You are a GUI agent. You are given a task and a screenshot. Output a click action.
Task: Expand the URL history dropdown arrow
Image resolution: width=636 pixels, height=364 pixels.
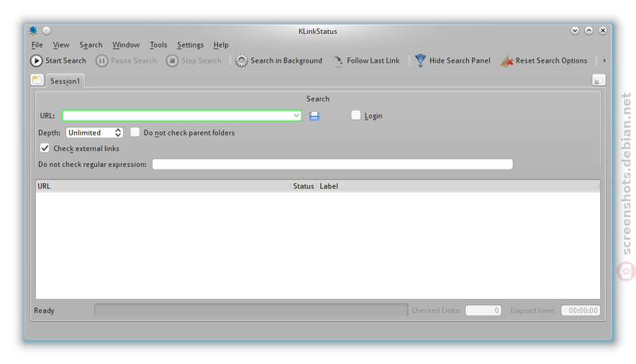296,115
